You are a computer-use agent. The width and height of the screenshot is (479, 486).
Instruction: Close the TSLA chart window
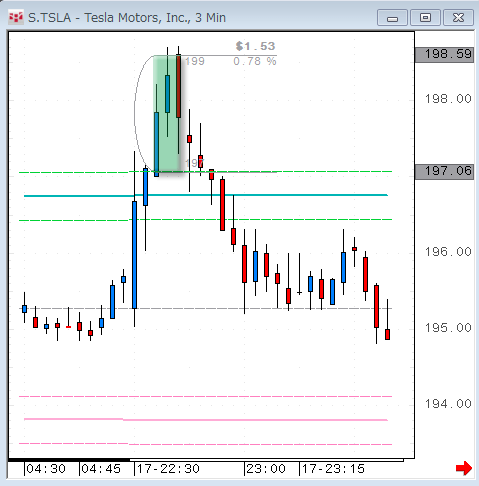pyautogui.click(x=458, y=18)
